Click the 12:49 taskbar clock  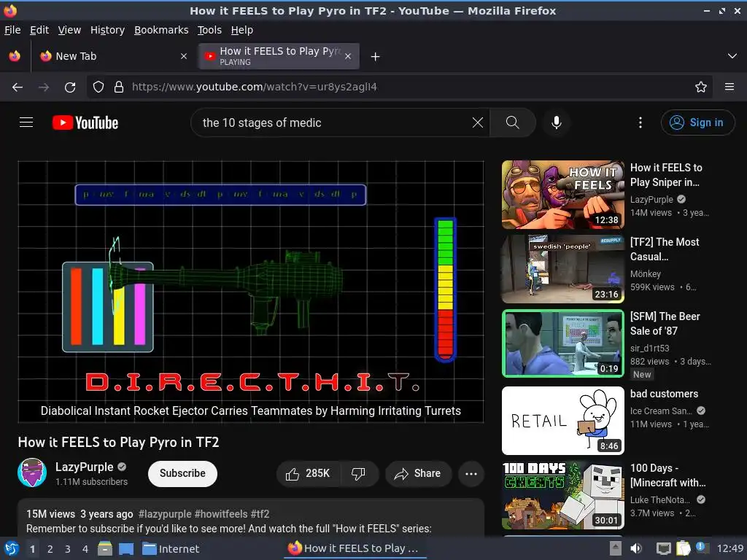729,548
